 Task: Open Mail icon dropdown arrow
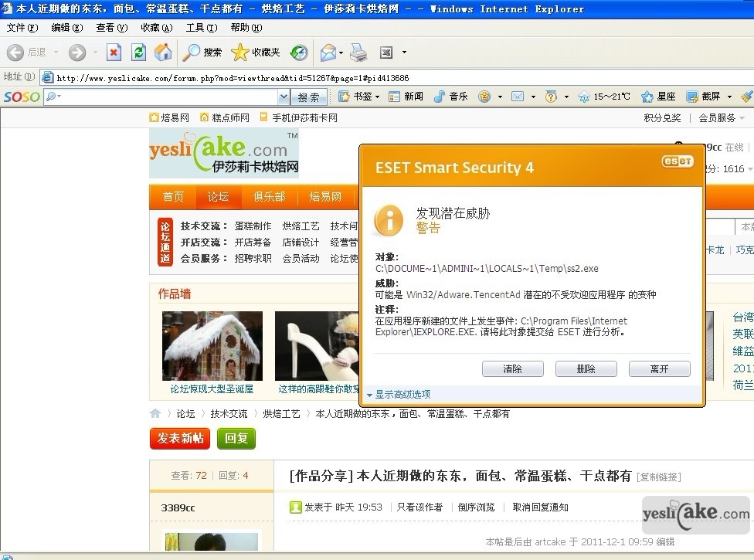pyautogui.click(x=341, y=52)
